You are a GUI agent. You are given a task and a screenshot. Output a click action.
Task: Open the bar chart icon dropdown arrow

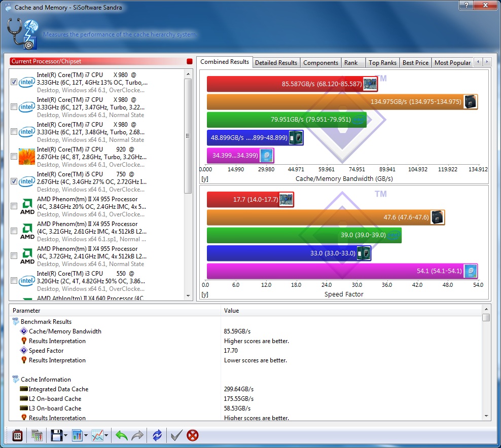coord(86,435)
